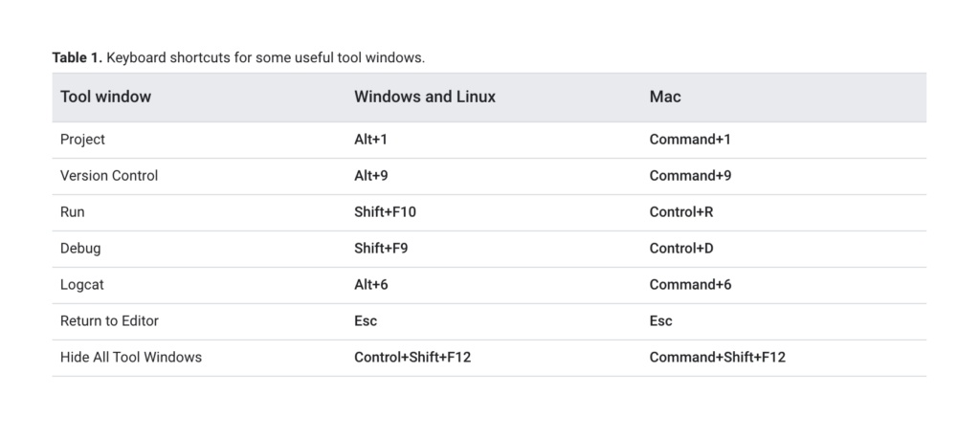Select the Project row label
The width and height of the screenshot is (980, 438).
82,140
